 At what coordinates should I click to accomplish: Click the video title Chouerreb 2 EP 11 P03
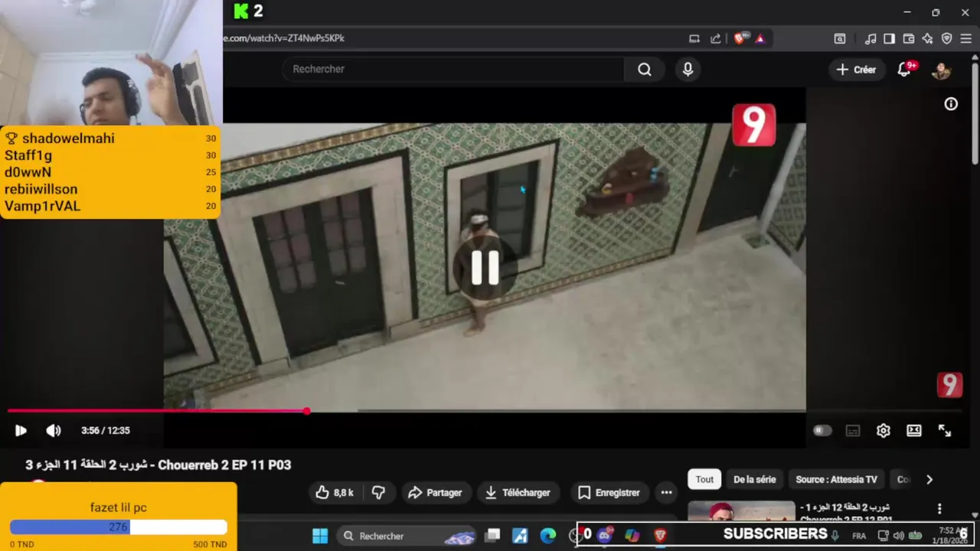tap(158, 465)
